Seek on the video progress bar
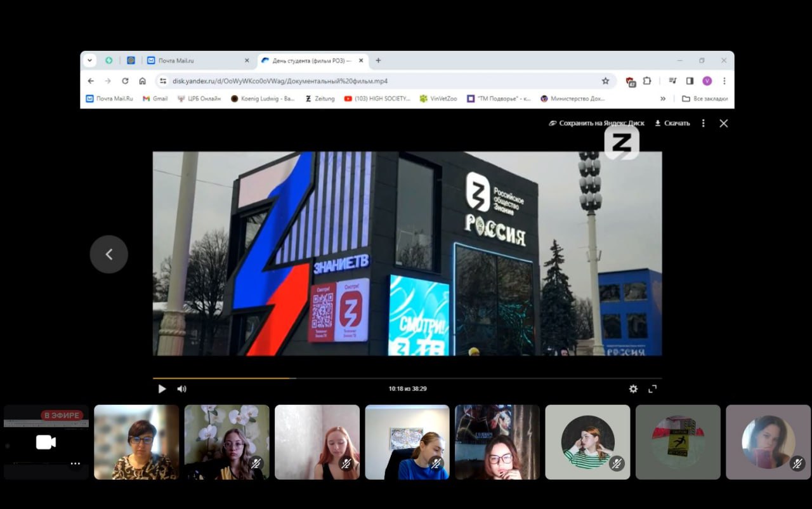Screen dimensions: 812x509 point(407,378)
